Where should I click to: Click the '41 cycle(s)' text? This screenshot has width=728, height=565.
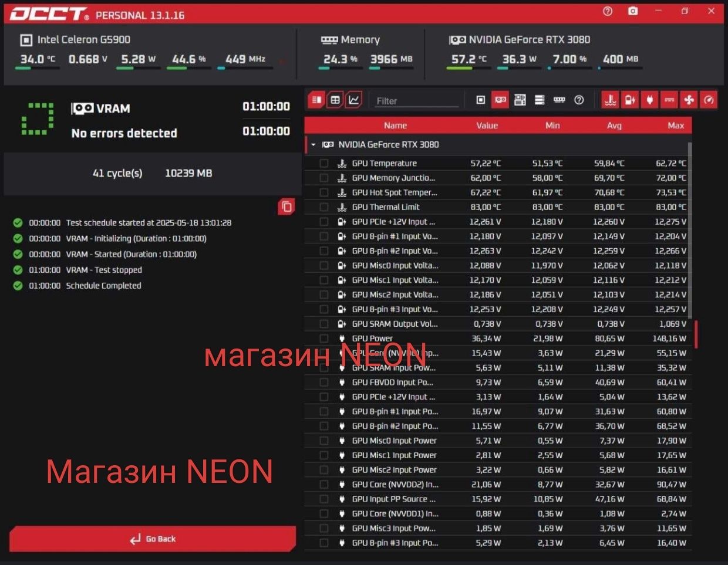tap(117, 173)
